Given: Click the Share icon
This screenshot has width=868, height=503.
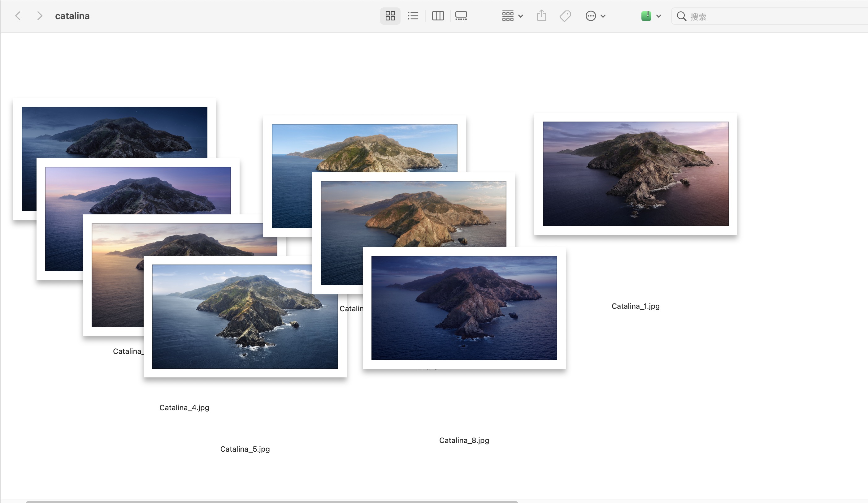Looking at the screenshot, I should tap(541, 16).
